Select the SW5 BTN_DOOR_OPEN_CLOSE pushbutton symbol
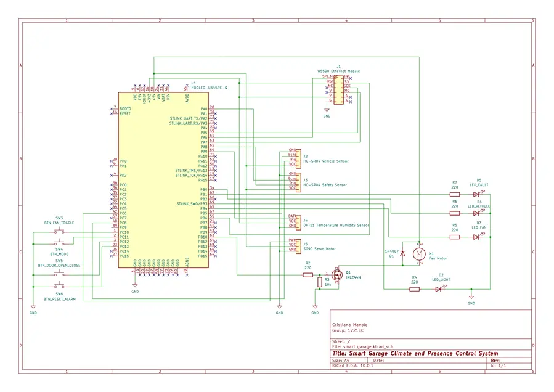Screen dimensions: 554x392 [59, 274]
